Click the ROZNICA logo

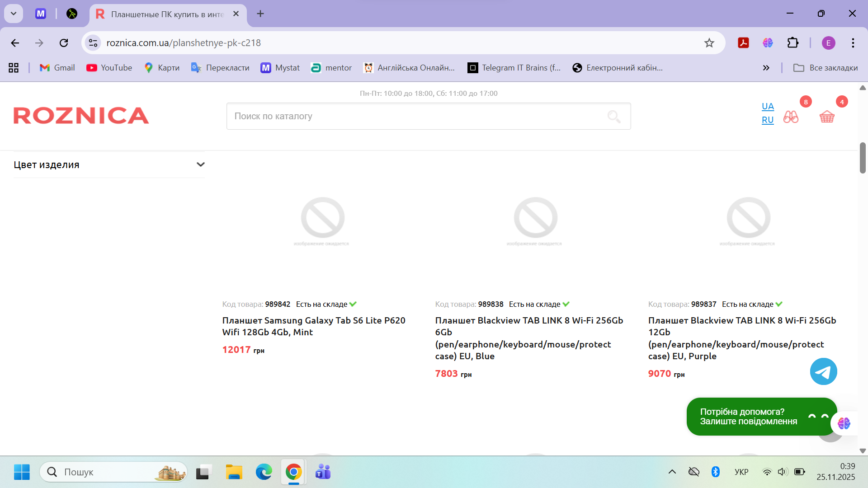pos(81,116)
